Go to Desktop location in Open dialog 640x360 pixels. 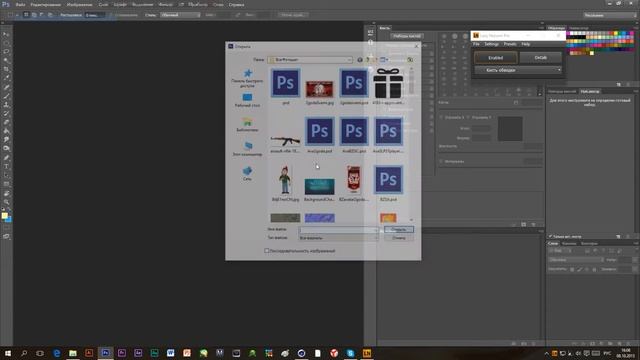tap(247, 100)
